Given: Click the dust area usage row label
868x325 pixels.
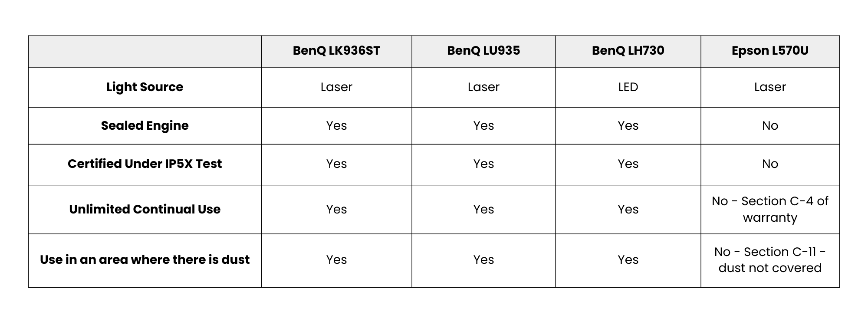Looking at the screenshot, I should 145,260.
